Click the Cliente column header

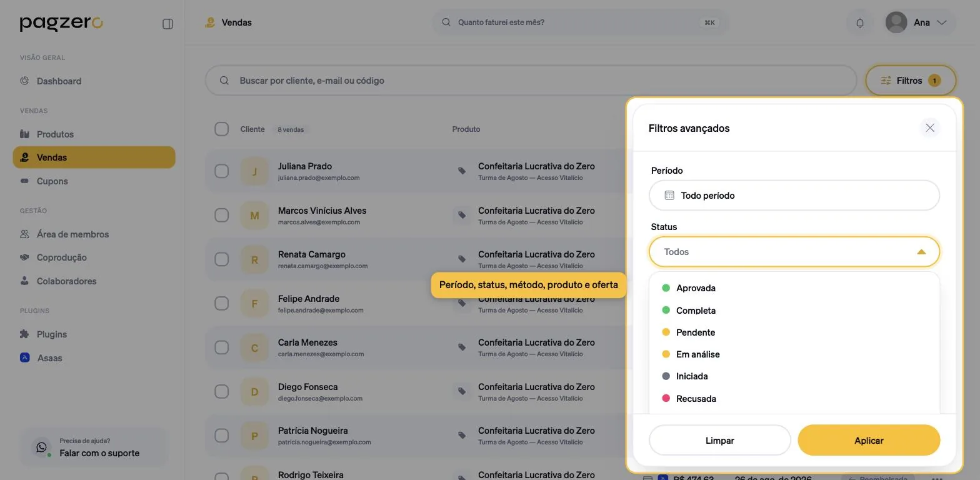252,129
